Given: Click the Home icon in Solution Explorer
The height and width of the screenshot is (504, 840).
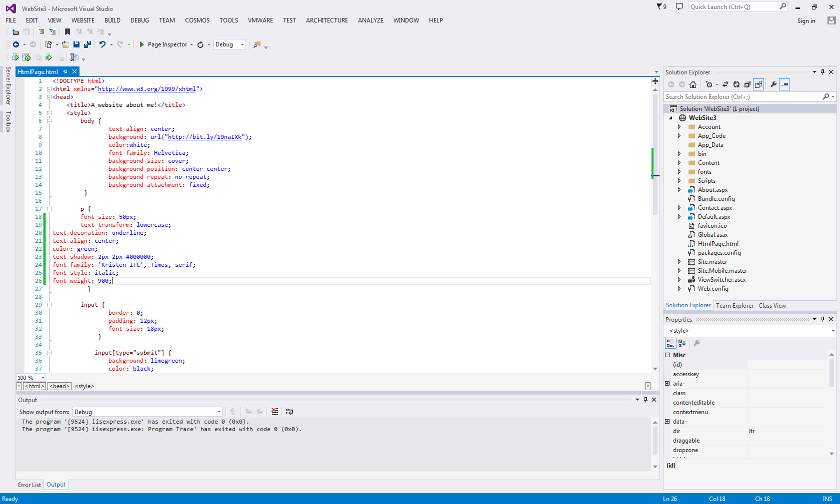Looking at the screenshot, I should [x=693, y=84].
